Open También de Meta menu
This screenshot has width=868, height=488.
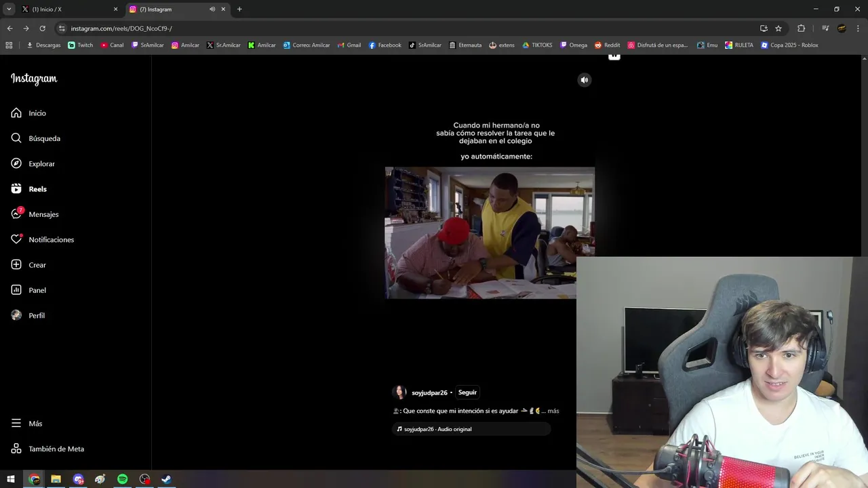click(47, 449)
